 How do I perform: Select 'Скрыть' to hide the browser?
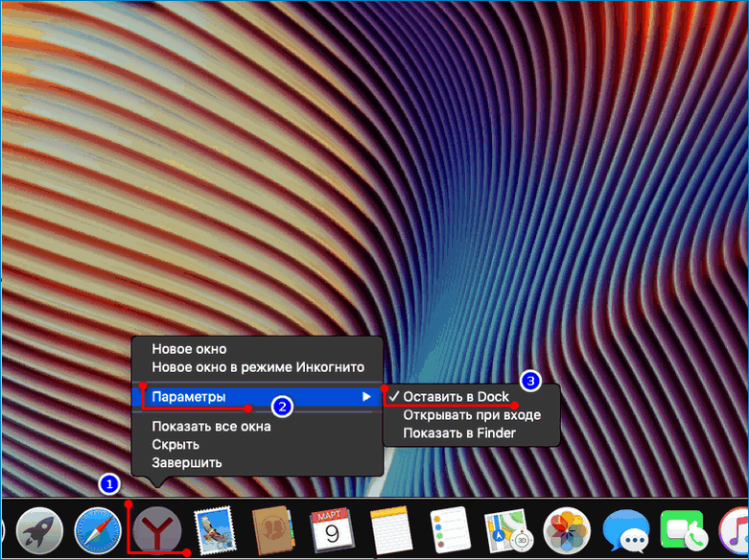coord(176,444)
